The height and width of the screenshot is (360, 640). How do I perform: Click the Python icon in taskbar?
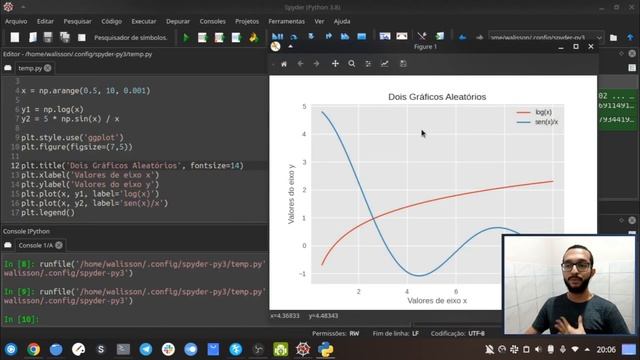[325, 349]
